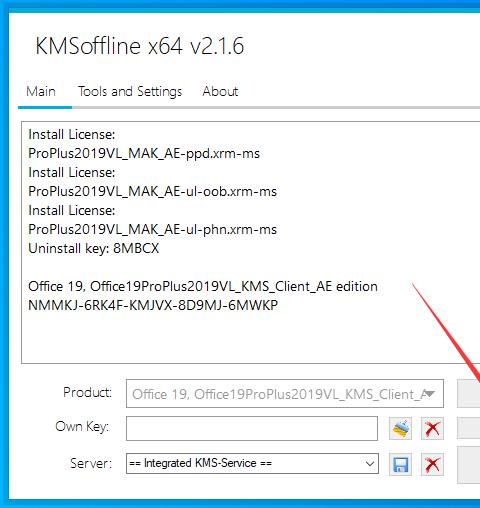Click the Office19ProPlus2019VL_KMS_Client_AE edition log line
The image size is (480, 508).
[203, 286]
